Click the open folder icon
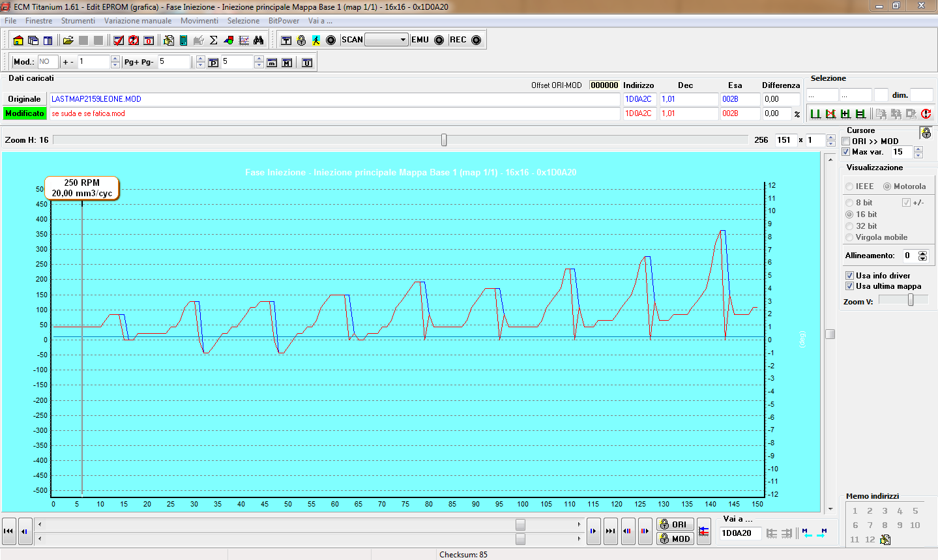 pos(68,40)
